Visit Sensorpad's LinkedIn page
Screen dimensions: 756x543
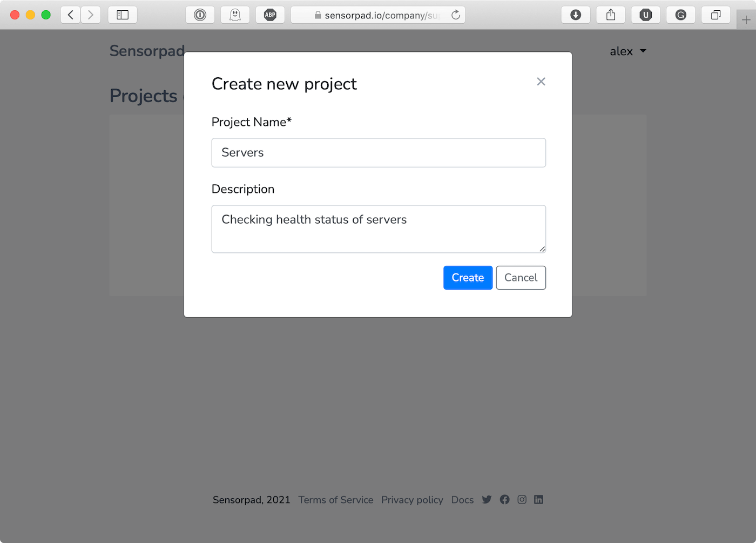538,499
